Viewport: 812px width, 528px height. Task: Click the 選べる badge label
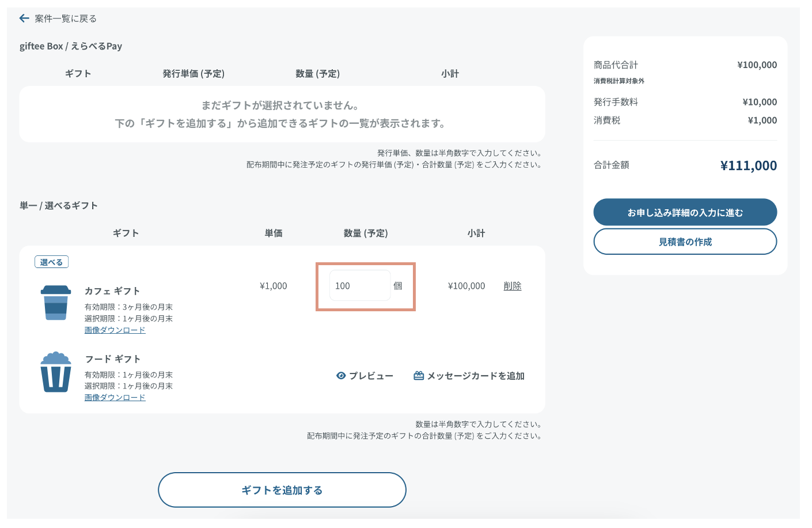[52, 262]
